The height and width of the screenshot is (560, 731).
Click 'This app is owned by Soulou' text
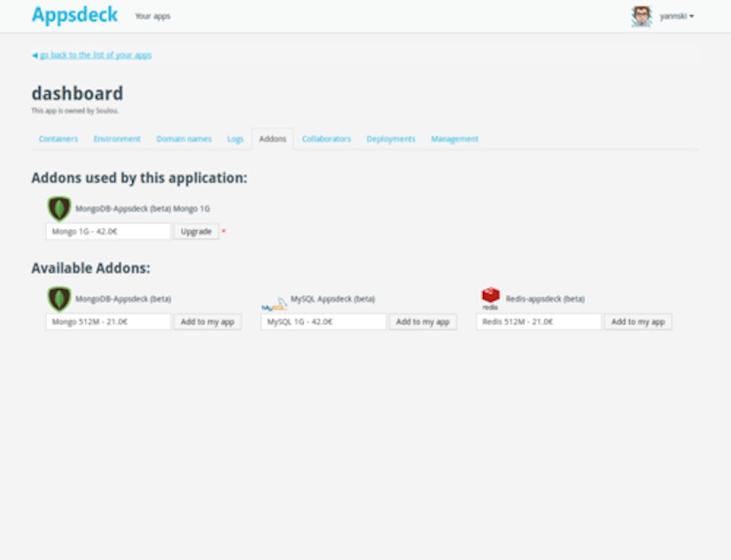coord(75,111)
